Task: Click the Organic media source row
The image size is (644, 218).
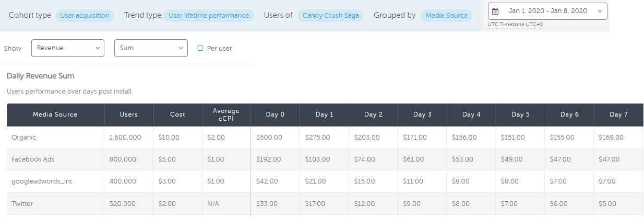Action: 23,137
